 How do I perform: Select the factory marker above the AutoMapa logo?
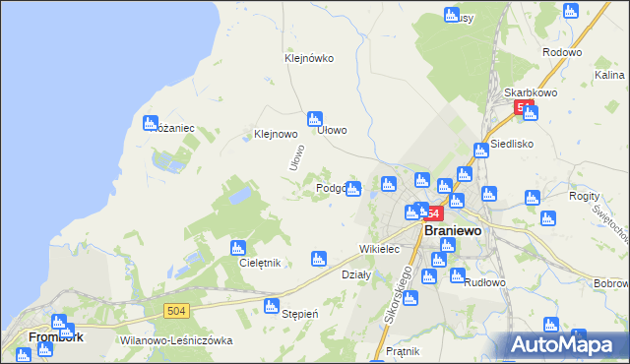click(551, 325)
